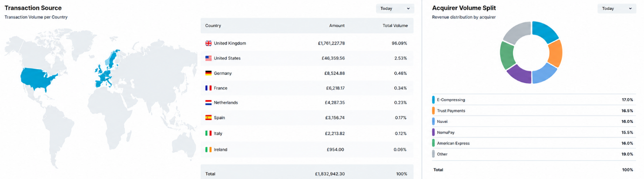The image size is (644, 179).
Task: Click the orange segment of donut chart
Action: click(x=556, y=53)
